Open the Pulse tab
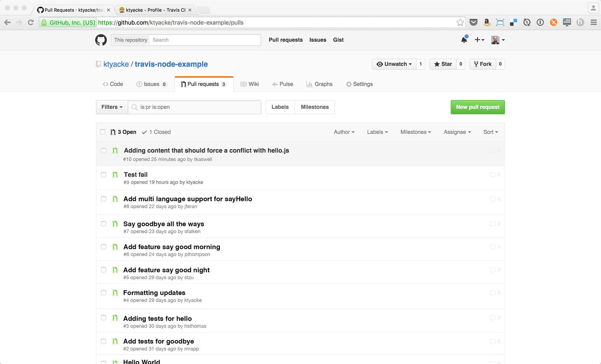This screenshot has height=364, width=601. [x=282, y=84]
